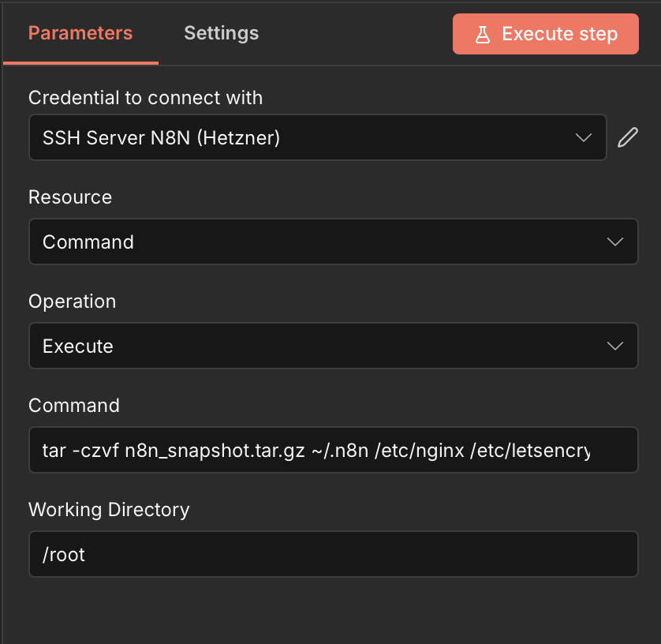The image size is (661, 644).
Task: Expand the Operation dropdown showing Execute
Action: pos(316,346)
